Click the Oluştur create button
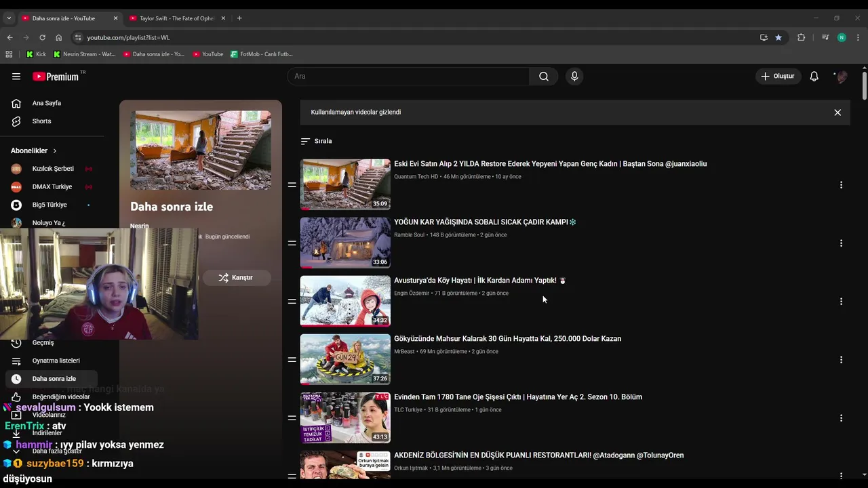Screen dimensions: 868x488 (778, 77)
